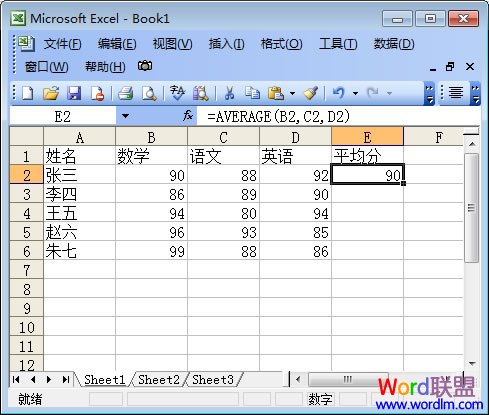Click the formula bar showing =AVERAGE(B2,C2,D2)

click(337, 116)
